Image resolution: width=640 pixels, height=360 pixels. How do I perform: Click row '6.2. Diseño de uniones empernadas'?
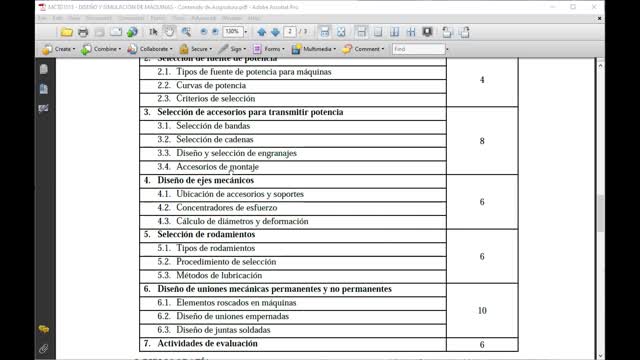click(x=293, y=316)
